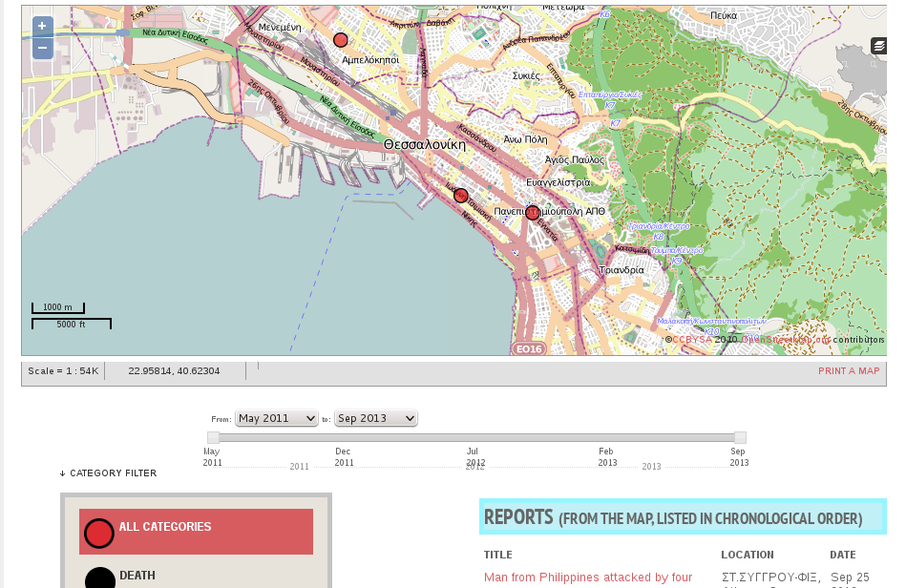This screenshot has height=588, width=906.
Task: Click the Date column header in reports
Action: (842, 555)
